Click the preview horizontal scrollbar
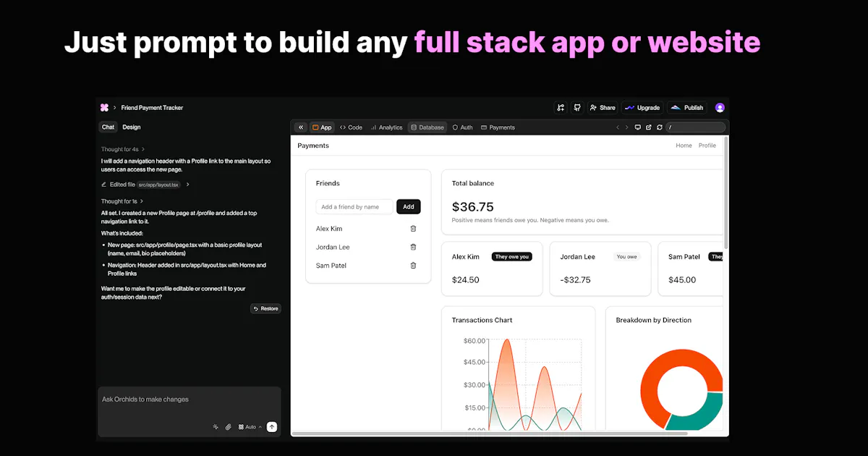 [490, 434]
